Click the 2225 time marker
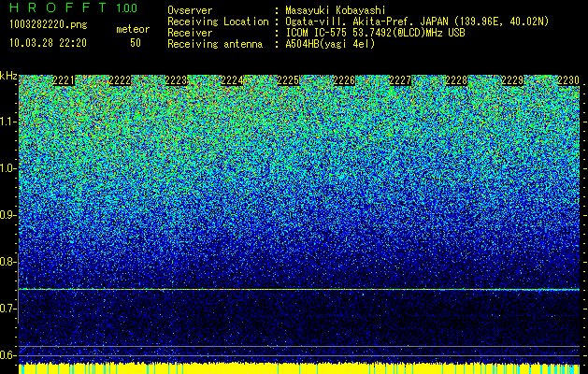Image resolution: width=588 pixels, height=374 pixels. [288, 80]
